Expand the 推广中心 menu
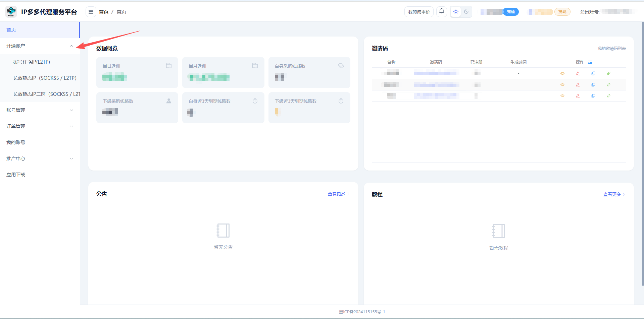This screenshot has height=319, width=644. pos(40,158)
